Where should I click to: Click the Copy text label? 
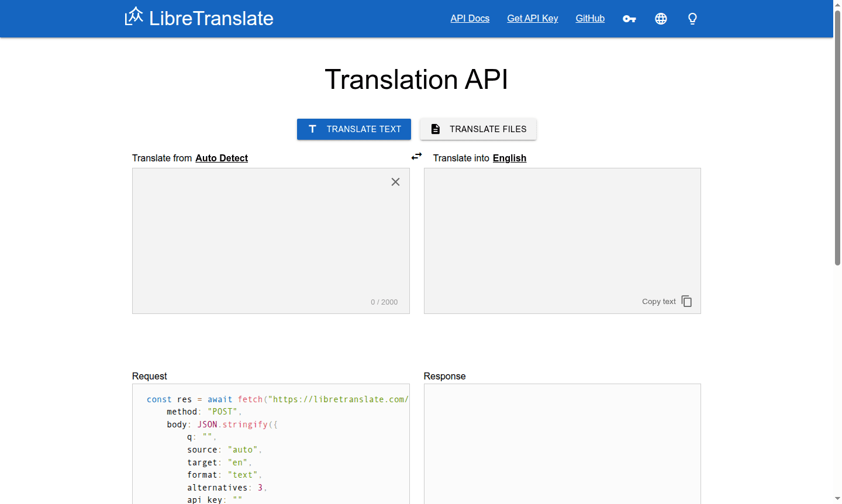pyautogui.click(x=658, y=301)
